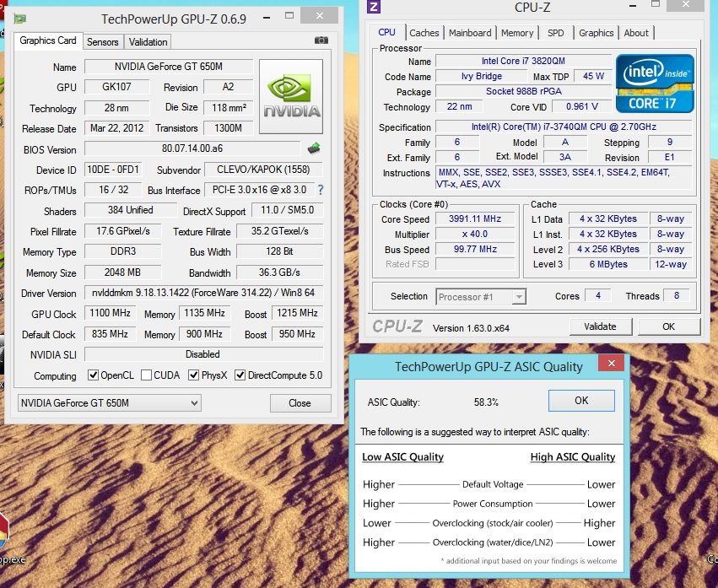Click the Default Clock 835 MHz field
This screenshot has width=718, height=588.
(x=110, y=334)
